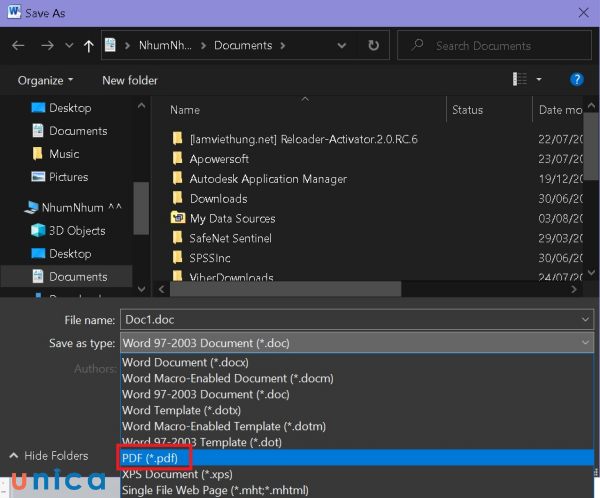The image size is (600, 498).
Task: Choose Word Document (*.docx) option
Action: coord(185,363)
